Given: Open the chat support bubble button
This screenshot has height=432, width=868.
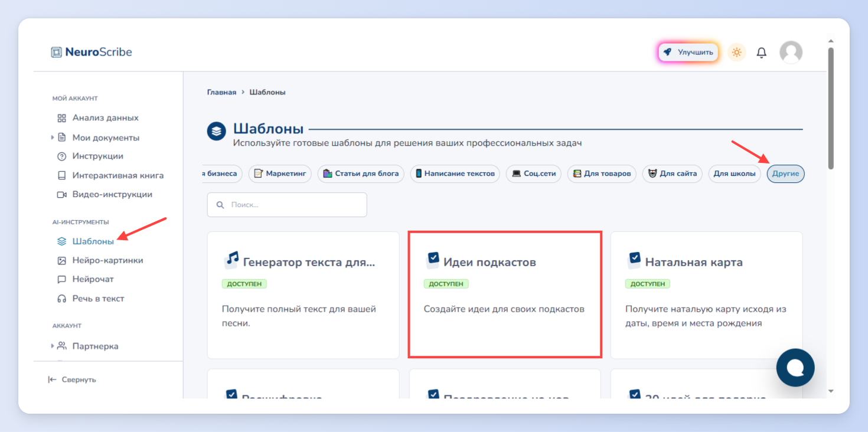Looking at the screenshot, I should tap(795, 368).
